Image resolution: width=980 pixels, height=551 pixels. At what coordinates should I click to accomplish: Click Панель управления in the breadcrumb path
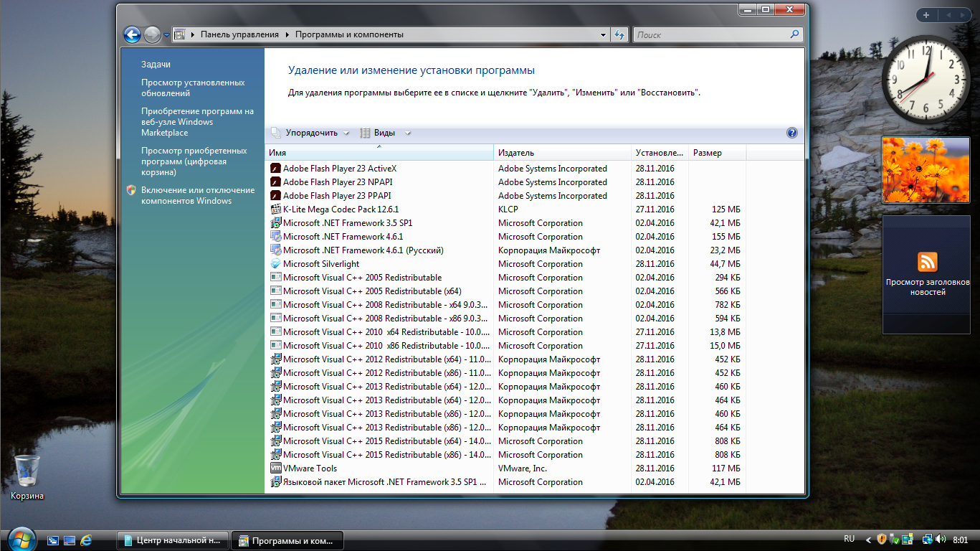point(239,34)
